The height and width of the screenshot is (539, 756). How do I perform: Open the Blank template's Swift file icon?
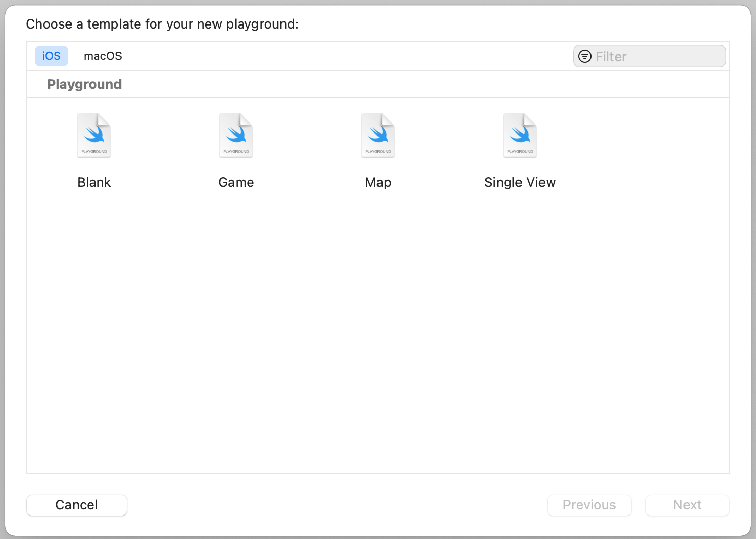[93, 134]
